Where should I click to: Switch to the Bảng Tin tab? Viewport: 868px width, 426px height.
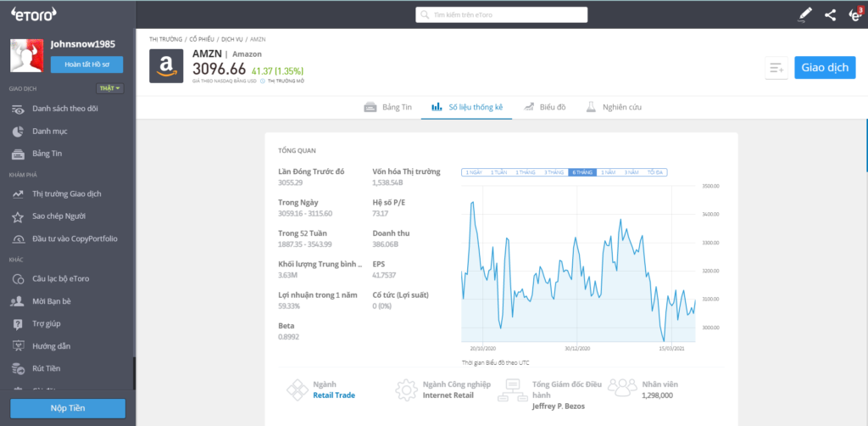pos(387,108)
